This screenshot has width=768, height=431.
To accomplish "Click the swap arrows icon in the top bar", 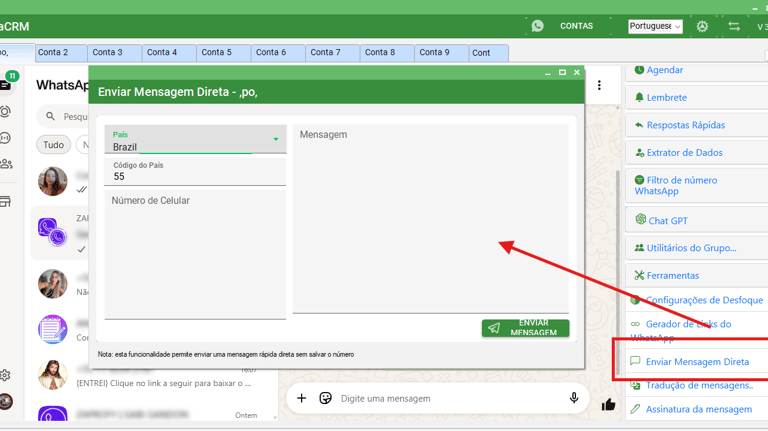I will point(734,26).
